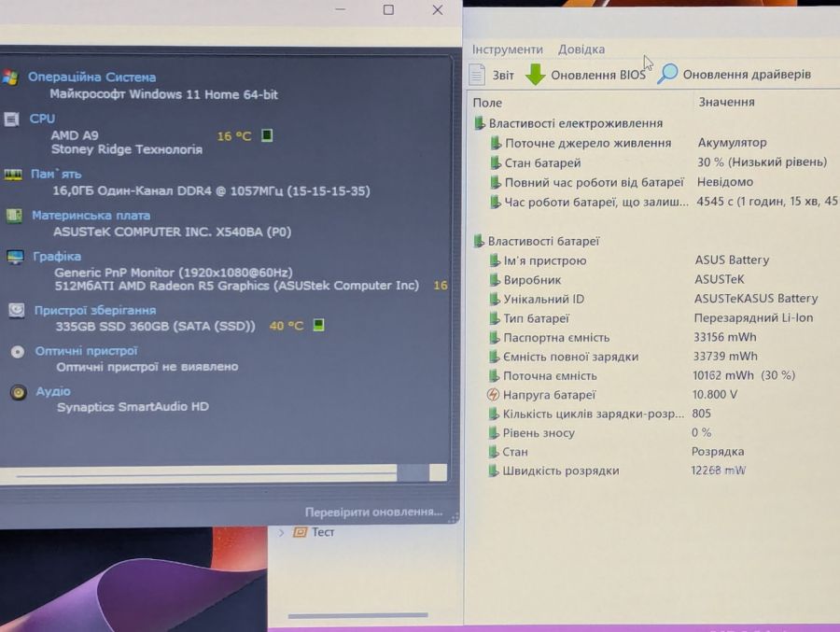Click the motherboard icon
The height and width of the screenshot is (632, 840).
coord(14,216)
